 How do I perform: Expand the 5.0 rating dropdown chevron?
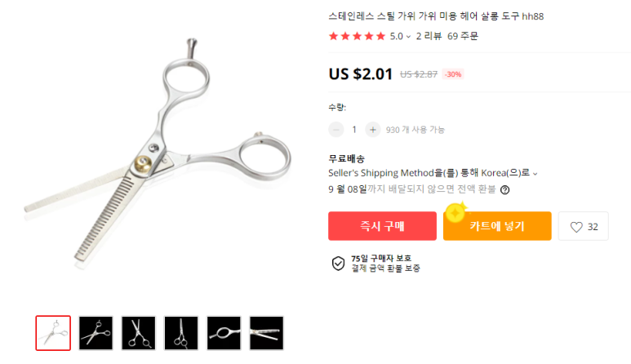[x=408, y=37]
